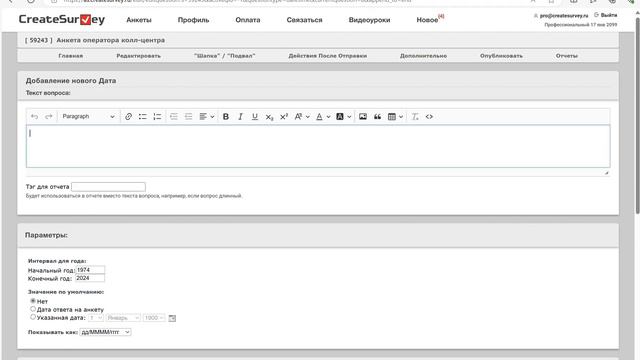Click the resize handle of the text editor

(x=607, y=173)
